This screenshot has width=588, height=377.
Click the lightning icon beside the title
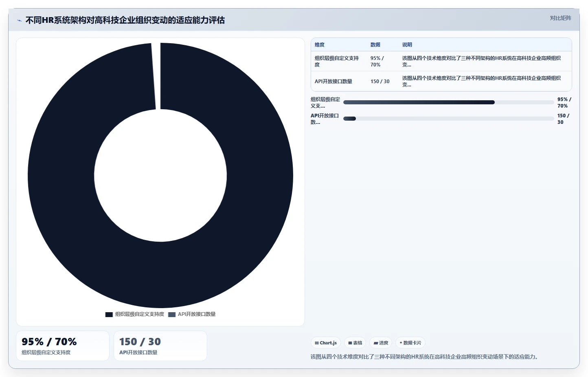tap(19, 20)
